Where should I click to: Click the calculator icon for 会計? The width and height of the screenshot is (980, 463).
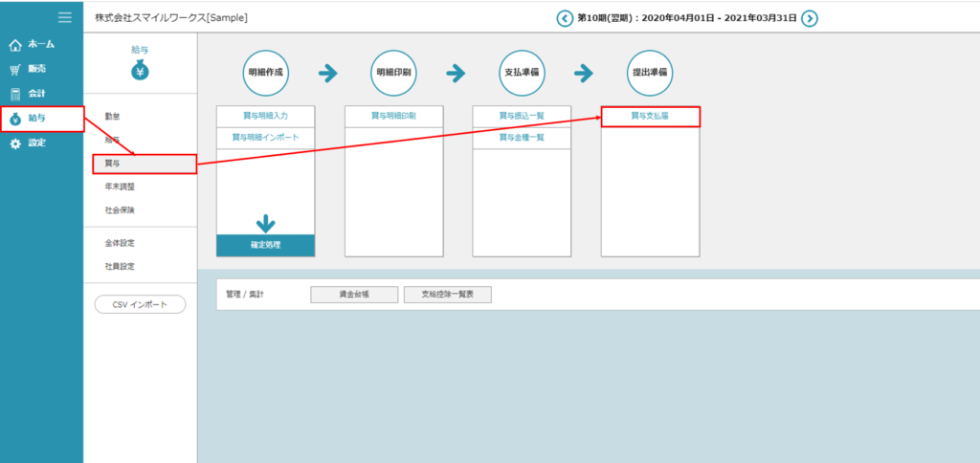tap(15, 95)
